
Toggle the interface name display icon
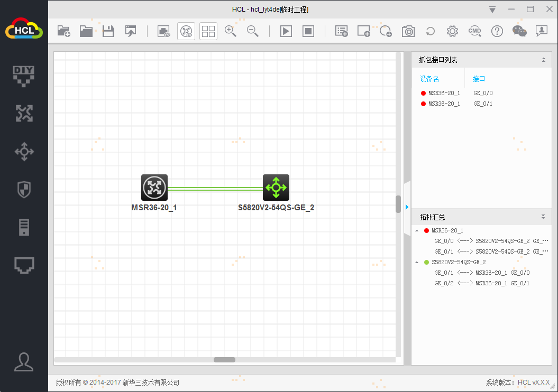click(186, 31)
